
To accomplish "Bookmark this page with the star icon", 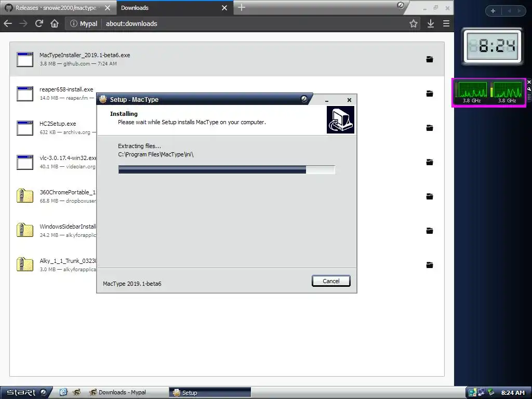I will point(413,23).
